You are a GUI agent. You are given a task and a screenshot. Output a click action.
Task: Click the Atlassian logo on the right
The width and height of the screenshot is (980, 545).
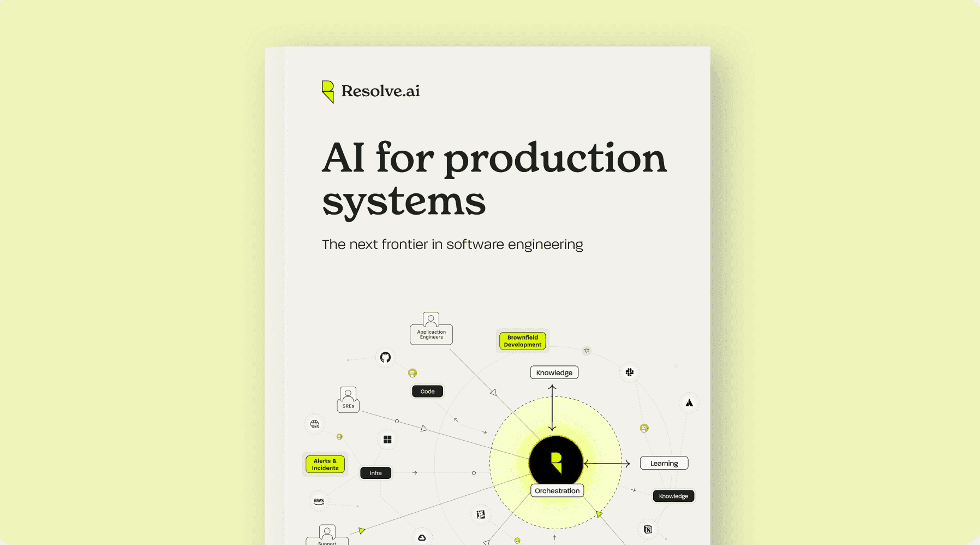(x=689, y=402)
